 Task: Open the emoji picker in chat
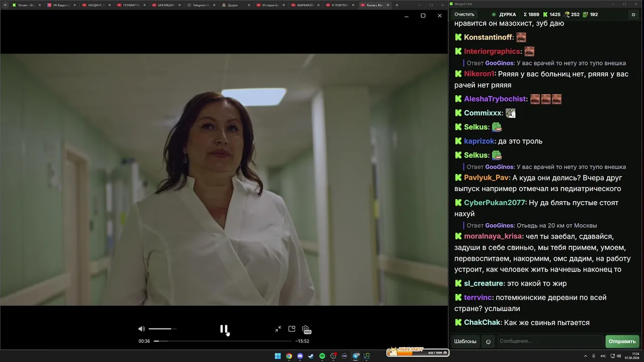488,342
